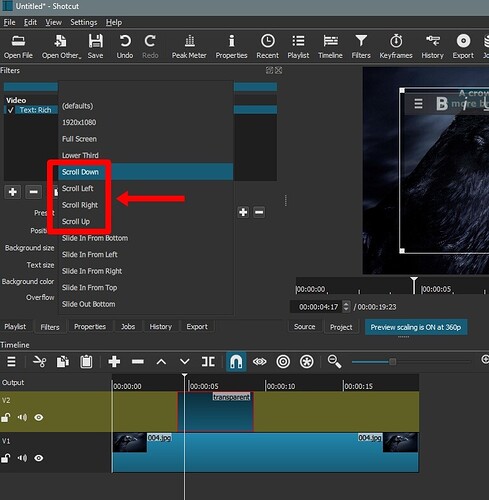
Task: Click Split at playhead icon
Action: pos(208,362)
